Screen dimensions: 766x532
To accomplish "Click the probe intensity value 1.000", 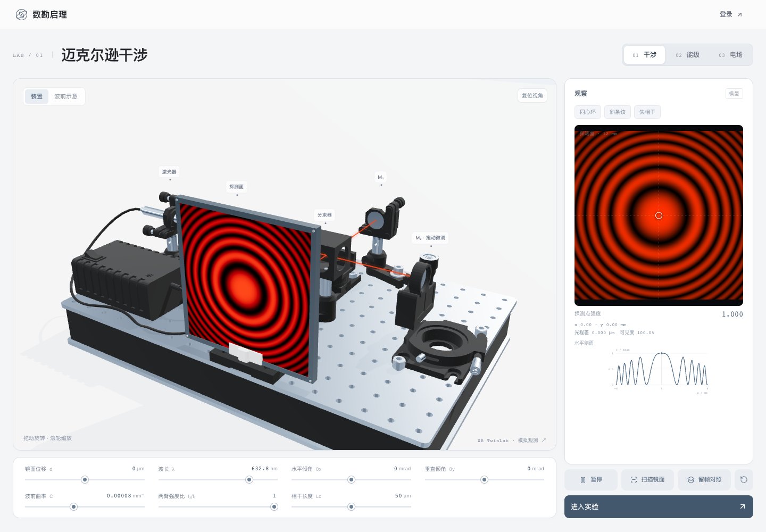I will click(732, 314).
